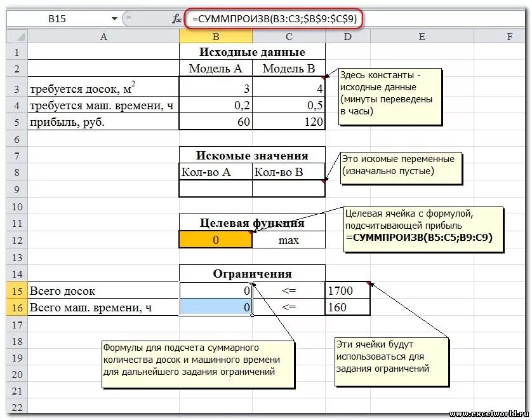Click the 'Кол-во А' cell
Image resolution: width=532 pixels, height=420 pixels.
pos(216,172)
